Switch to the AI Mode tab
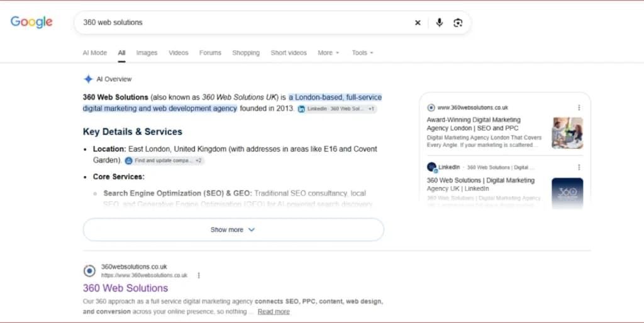 (95, 53)
